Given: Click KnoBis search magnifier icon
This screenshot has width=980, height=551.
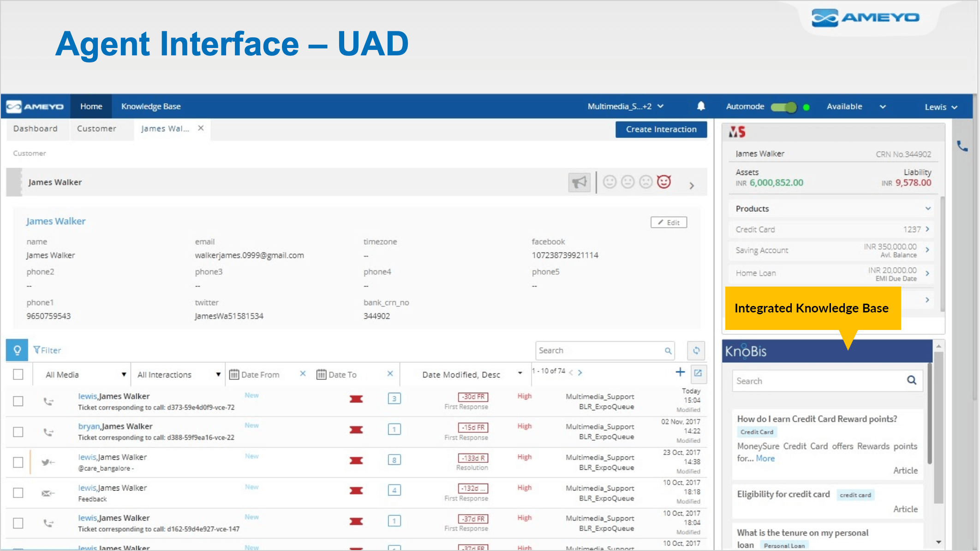Looking at the screenshot, I should click(x=911, y=380).
